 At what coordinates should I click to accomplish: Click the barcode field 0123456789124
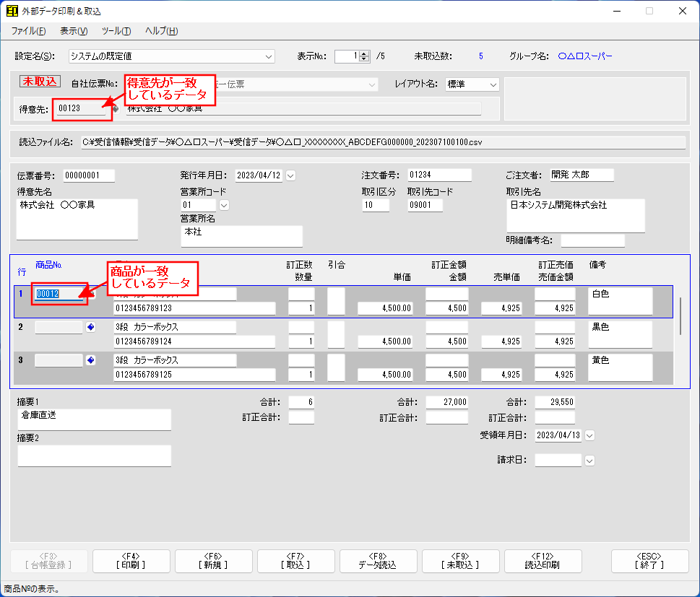click(x=194, y=341)
